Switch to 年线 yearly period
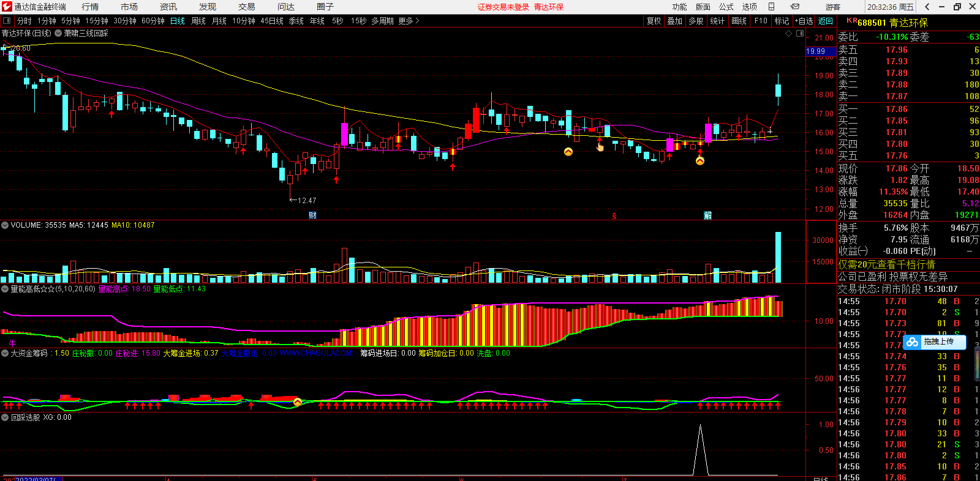Viewport: 980px width, 481px height. click(317, 21)
